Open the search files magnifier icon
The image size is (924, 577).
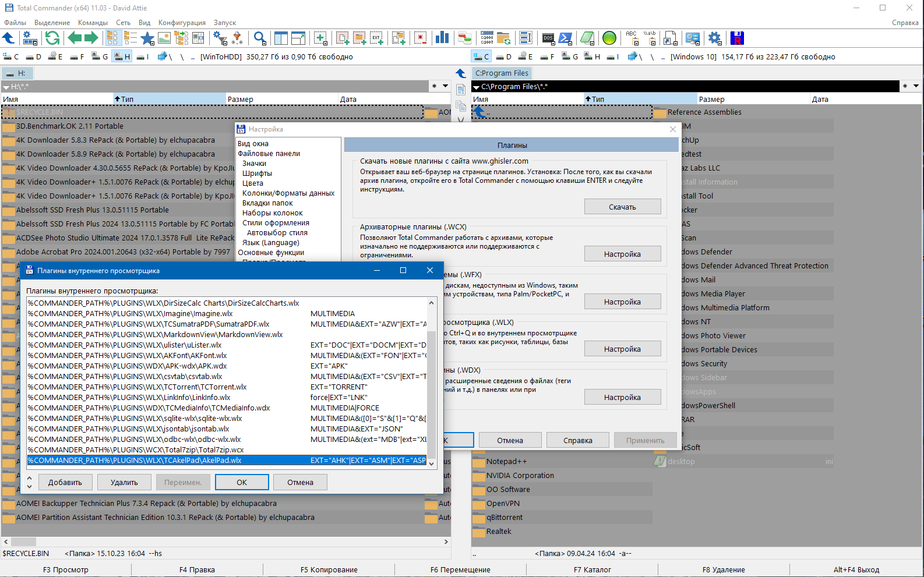pos(260,38)
